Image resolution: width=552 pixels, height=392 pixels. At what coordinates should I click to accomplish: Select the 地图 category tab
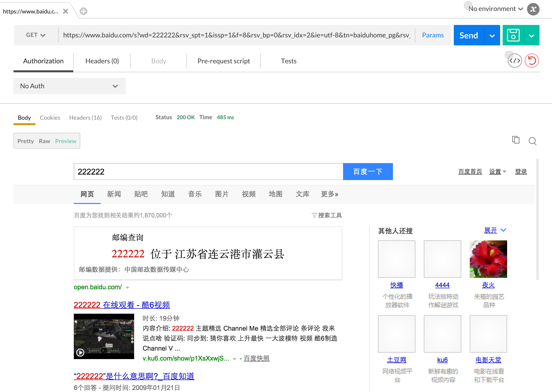(276, 194)
